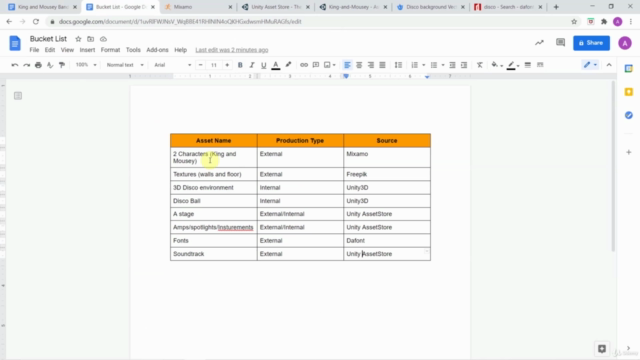The image size is (640, 360).
Task: Select the Paint format tool
Action: pos(62,65)
